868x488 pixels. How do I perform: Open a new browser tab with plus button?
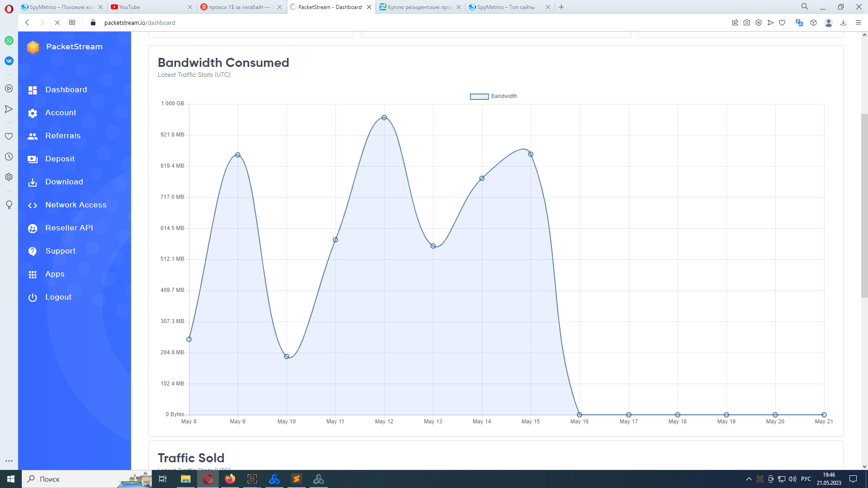pos(561,7)
